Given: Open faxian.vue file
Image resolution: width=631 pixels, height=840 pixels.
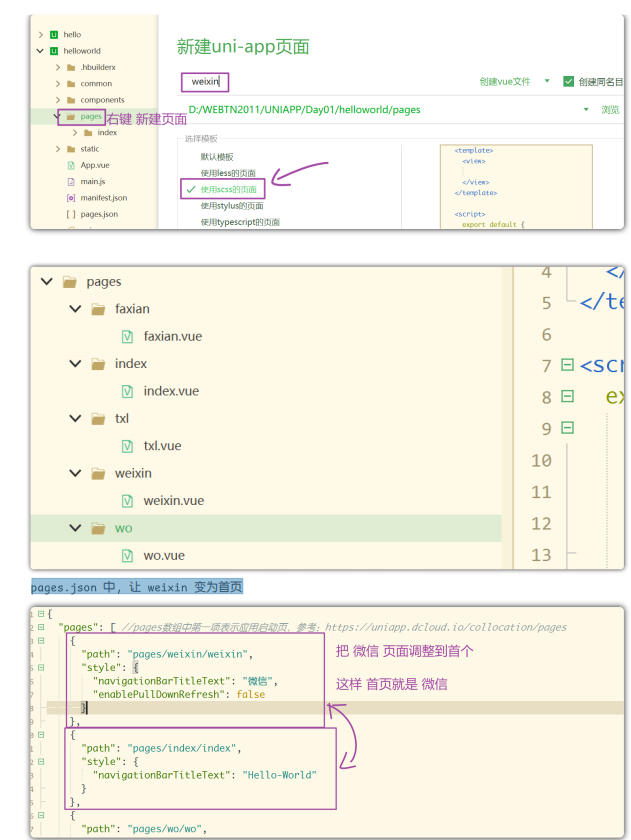Looking at the screenshot, I should click(172, 336).
